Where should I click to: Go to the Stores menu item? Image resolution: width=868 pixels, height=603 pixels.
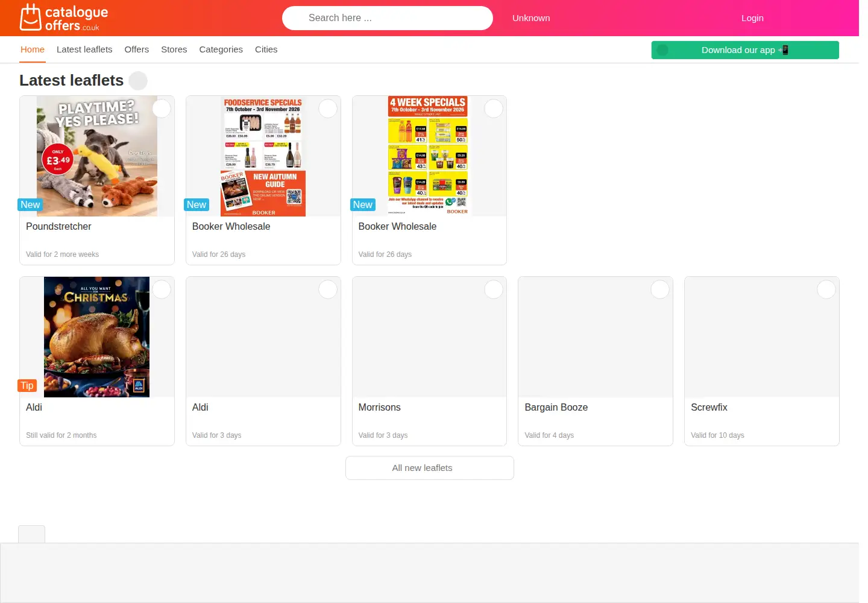[x=174, y=49]
